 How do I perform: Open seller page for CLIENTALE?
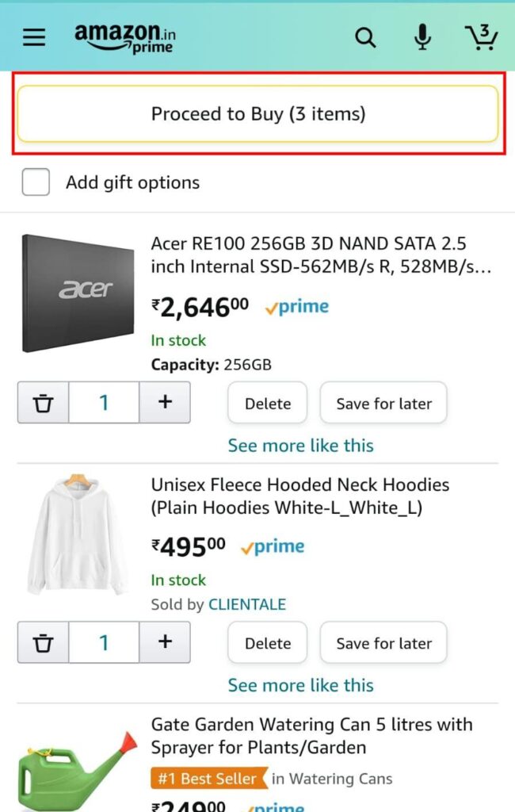[x=248, y=603]
